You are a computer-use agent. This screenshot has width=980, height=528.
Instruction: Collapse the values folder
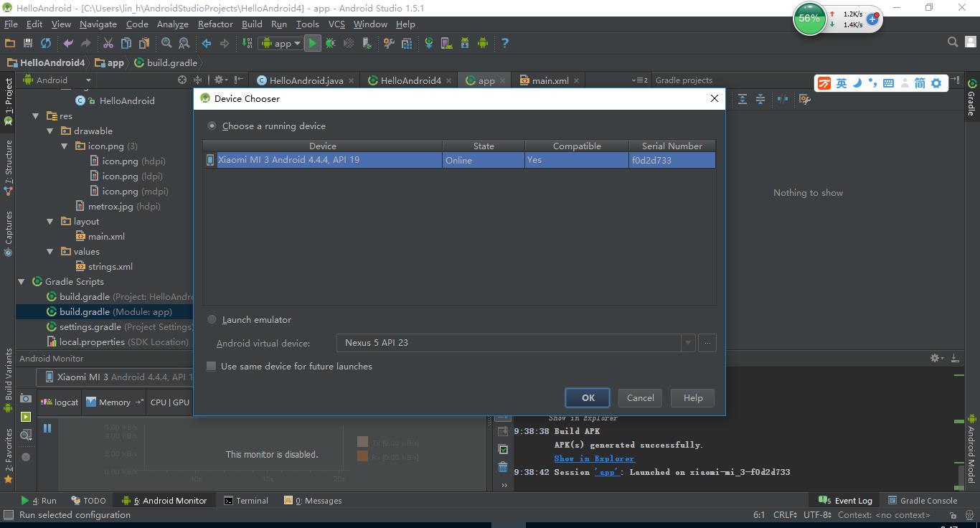click(x=50, y=251)
